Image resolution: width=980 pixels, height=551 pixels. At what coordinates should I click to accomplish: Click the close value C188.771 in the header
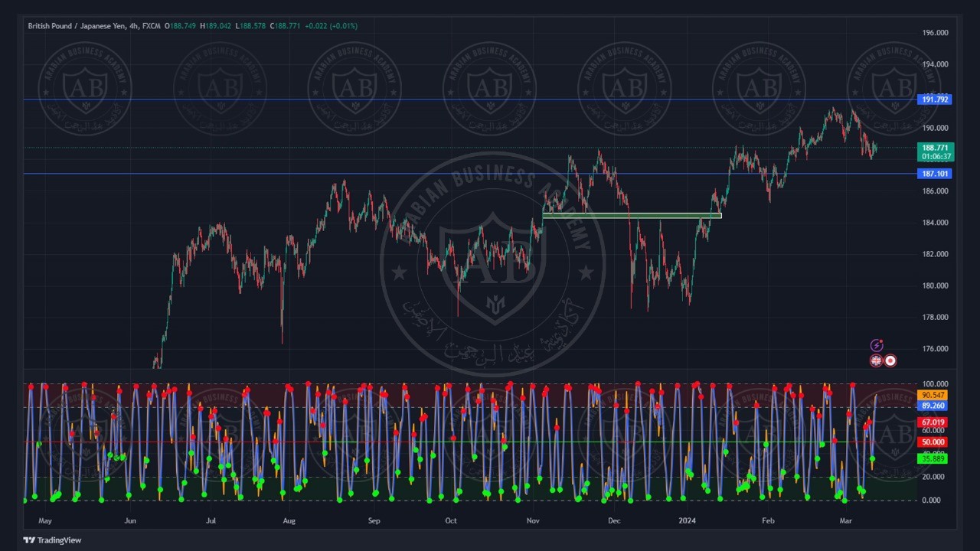(284, 26)
